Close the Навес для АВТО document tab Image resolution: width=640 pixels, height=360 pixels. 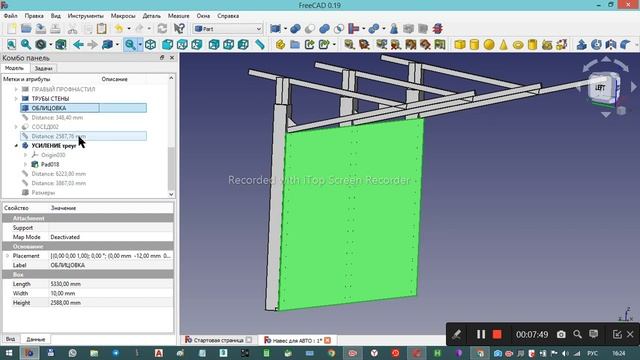coord(328,340)
